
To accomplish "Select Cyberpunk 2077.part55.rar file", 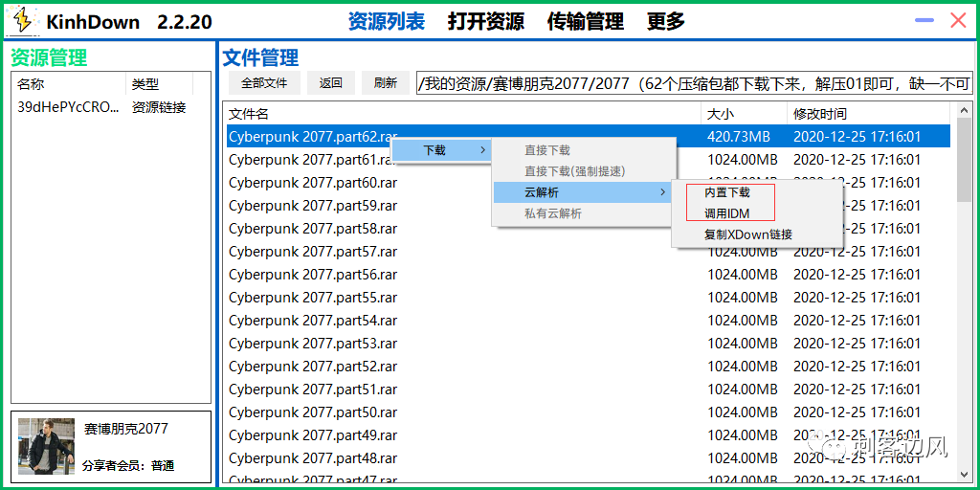I will point(313,298).
